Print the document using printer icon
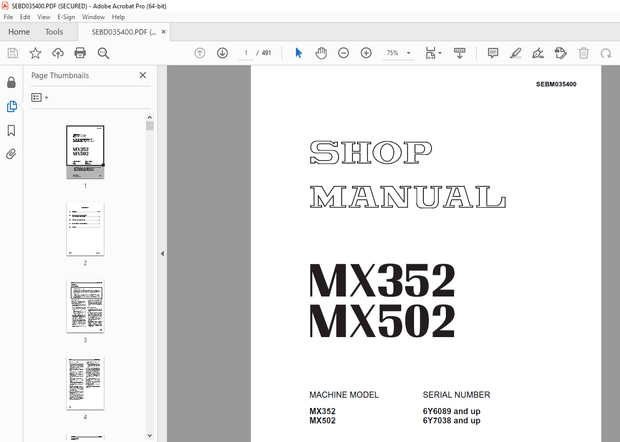The image size is (620, 442). [x=80, y=53]
